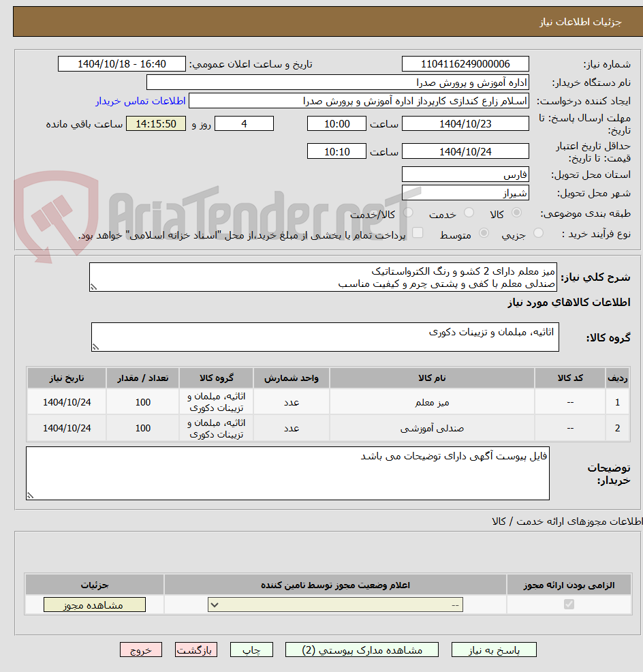Click the نام کالا column header
Screen dimensions: 643x672
(432, 378)
